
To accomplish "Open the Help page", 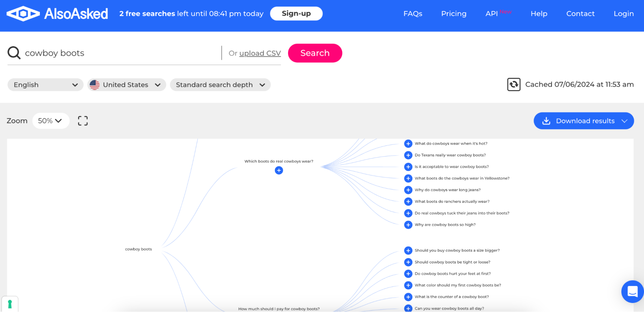I will pos(539,14).
